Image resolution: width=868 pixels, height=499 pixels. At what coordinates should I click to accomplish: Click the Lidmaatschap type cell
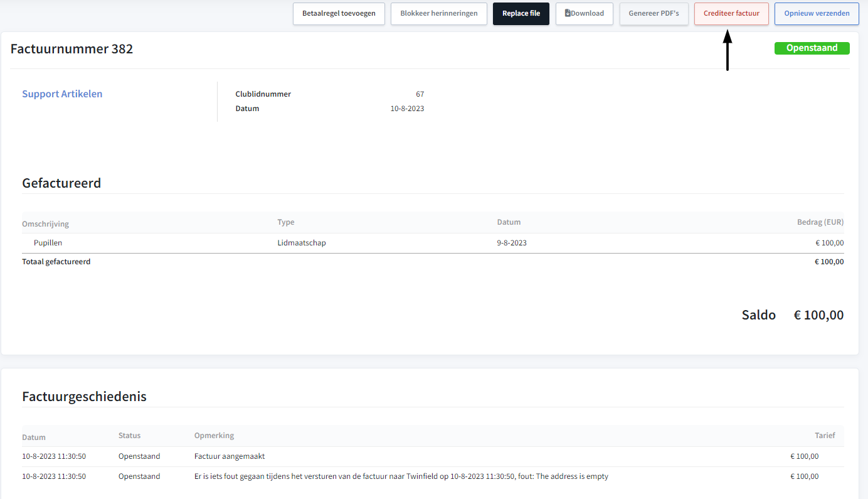click(x=302, y=243)
